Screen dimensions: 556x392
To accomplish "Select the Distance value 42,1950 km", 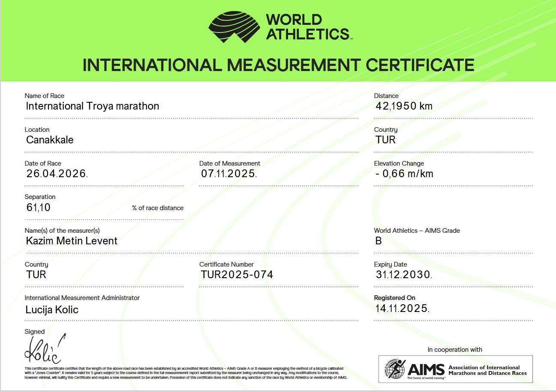I will tap(404, 106).
